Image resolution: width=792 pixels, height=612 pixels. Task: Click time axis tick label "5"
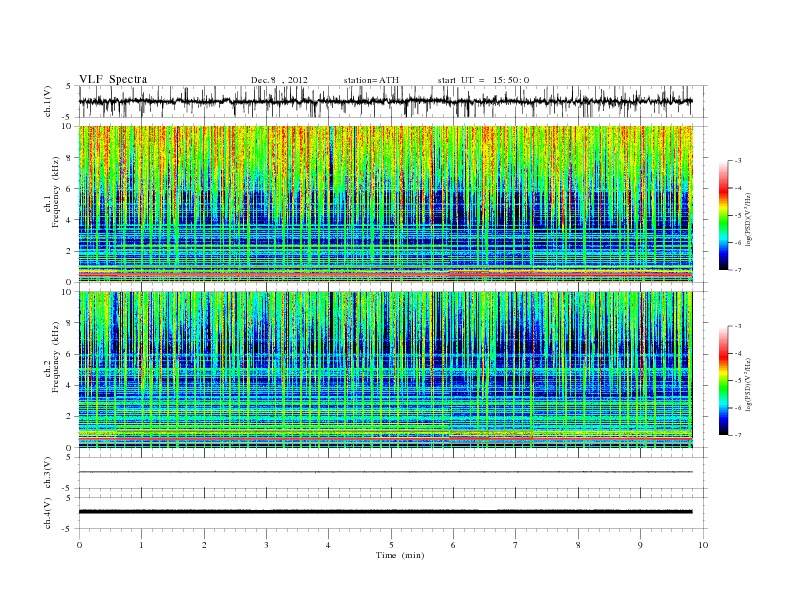point(391,545)
